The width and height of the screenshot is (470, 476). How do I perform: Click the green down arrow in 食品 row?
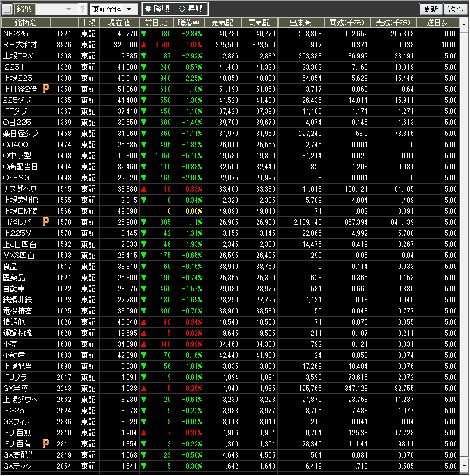(144, 266)
